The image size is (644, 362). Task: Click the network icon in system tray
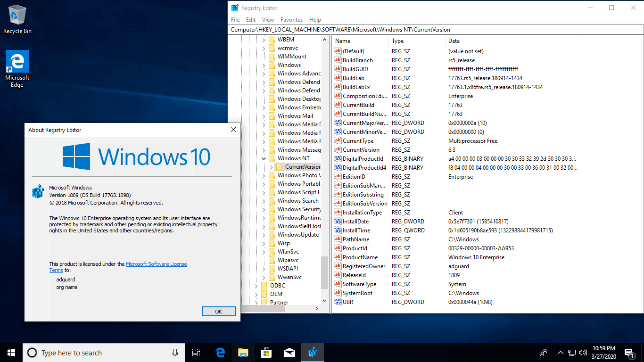[x=572, y=353]
